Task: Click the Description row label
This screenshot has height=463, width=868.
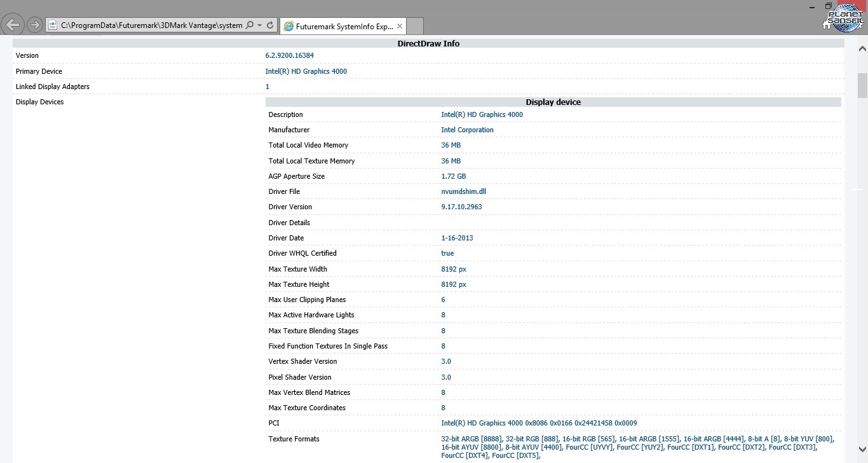Action: (285, 114)
